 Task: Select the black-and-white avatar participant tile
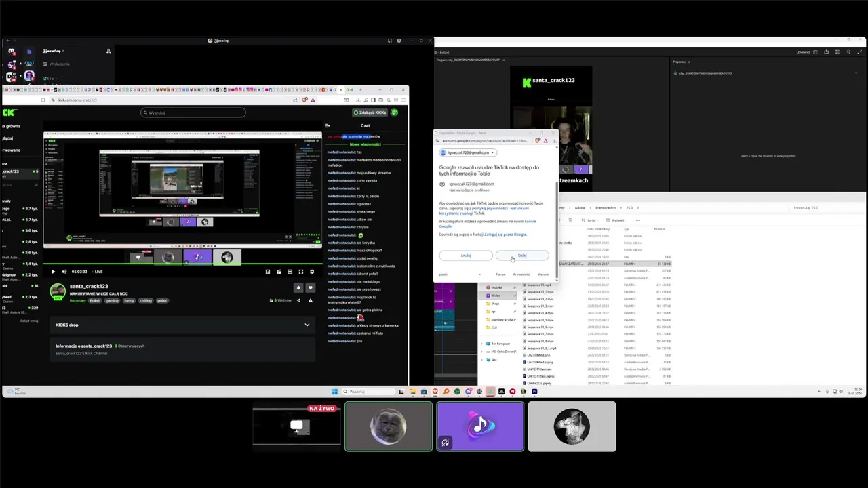coord(572,426)
